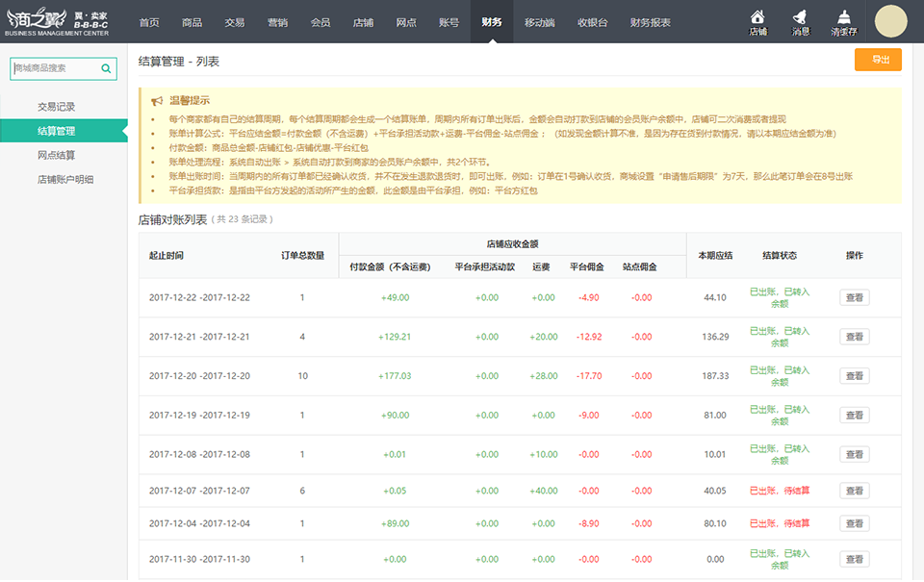Select 交易记录 in the left sidebar

click(56, 107)
